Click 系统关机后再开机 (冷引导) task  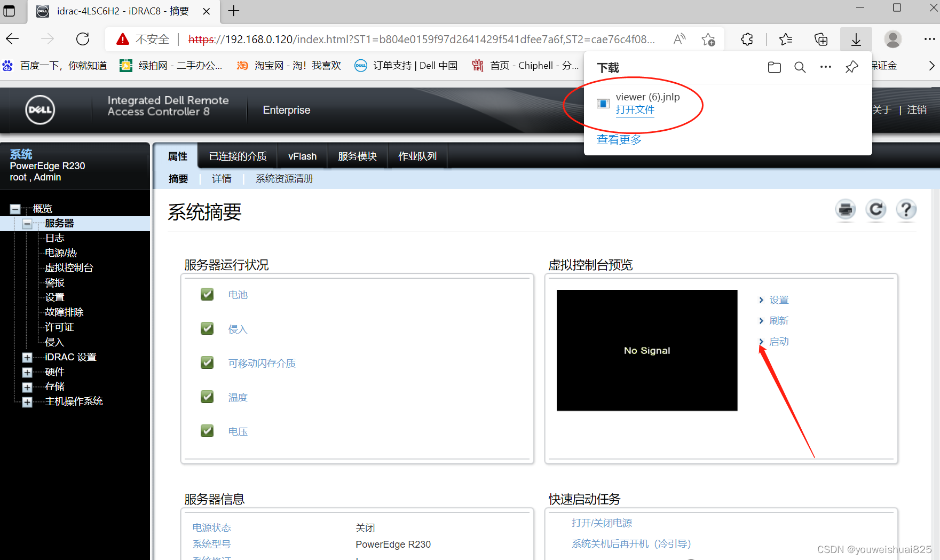tap(631, 544)
